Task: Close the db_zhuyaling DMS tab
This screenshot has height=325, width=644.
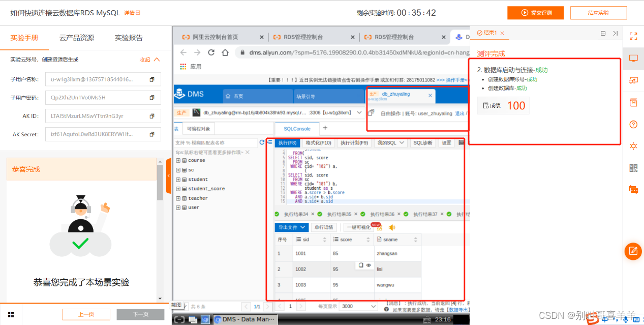Action: (430, 96)
